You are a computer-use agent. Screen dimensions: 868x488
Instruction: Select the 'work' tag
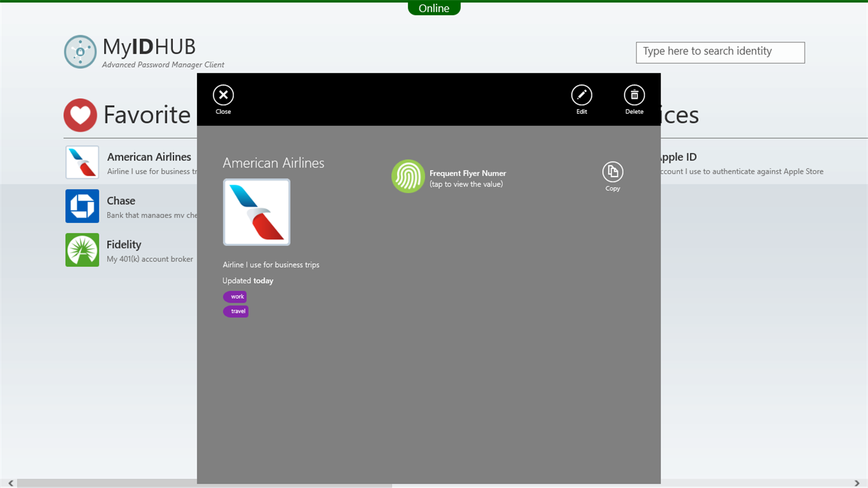tap(235, 296)
